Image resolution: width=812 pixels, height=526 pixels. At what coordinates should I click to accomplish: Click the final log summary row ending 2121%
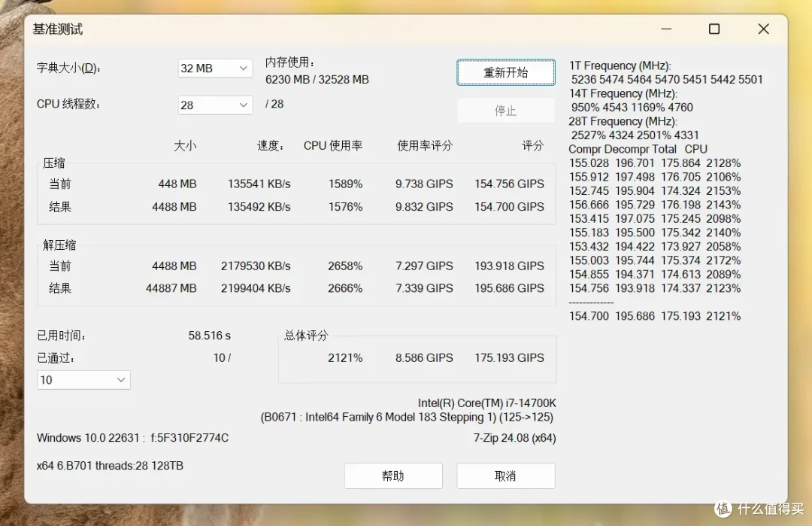point(655,316)
